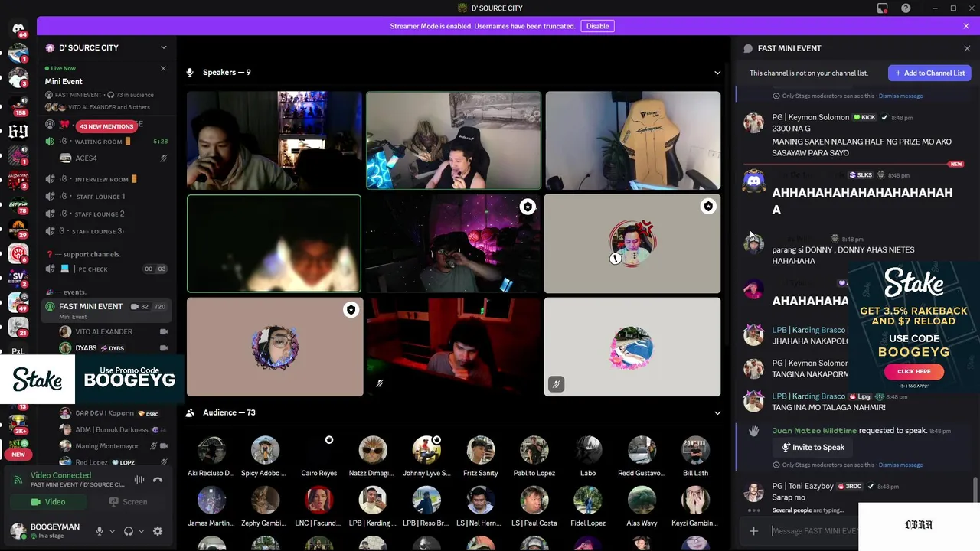Click the moderator badge on red avatar tile
The width and height of the screenshot is (980, 551).
click(708, 207)
